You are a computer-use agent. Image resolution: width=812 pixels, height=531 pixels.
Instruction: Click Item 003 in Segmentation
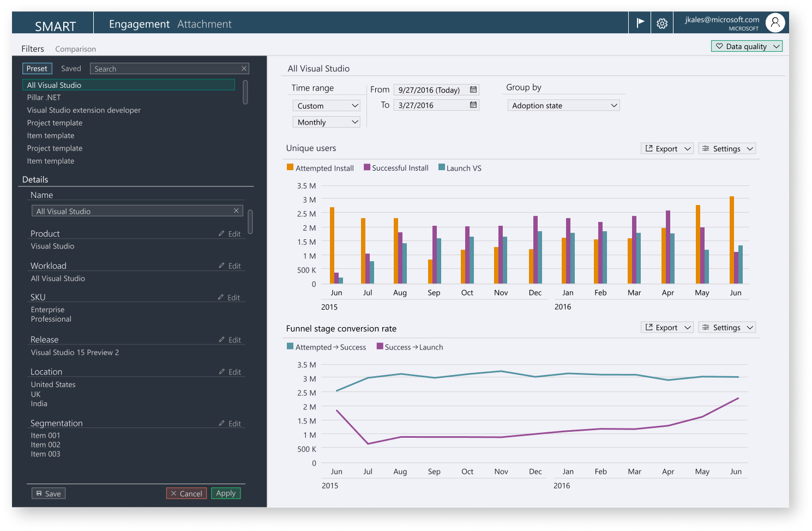[x=46, y=454]
